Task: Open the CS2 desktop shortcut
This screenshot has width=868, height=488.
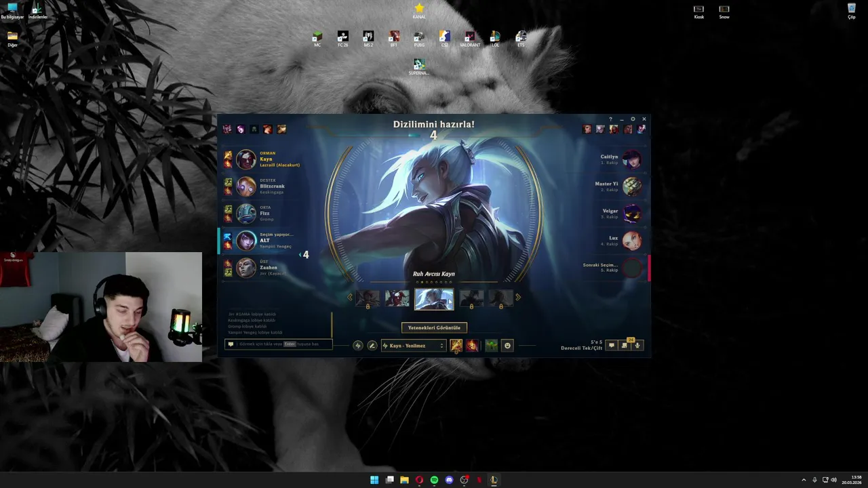Action: tap(444, 39)
